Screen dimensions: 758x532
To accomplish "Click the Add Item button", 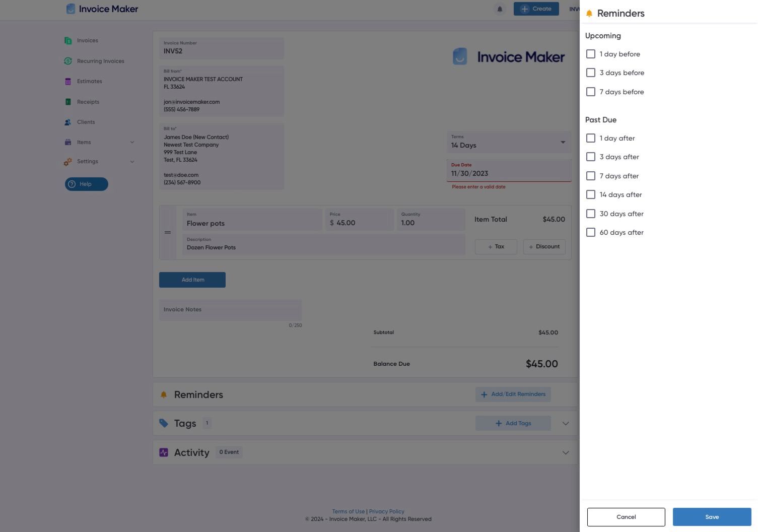I will point(192,280).
